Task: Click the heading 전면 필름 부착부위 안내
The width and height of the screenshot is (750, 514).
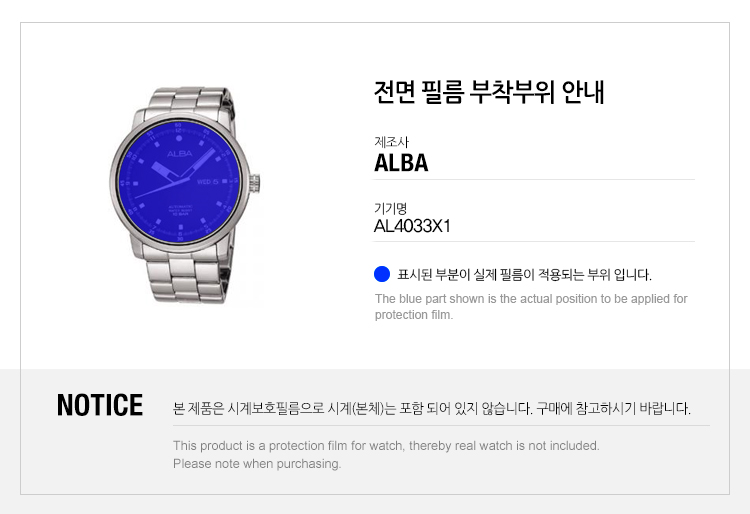Action: coord(488,93)
